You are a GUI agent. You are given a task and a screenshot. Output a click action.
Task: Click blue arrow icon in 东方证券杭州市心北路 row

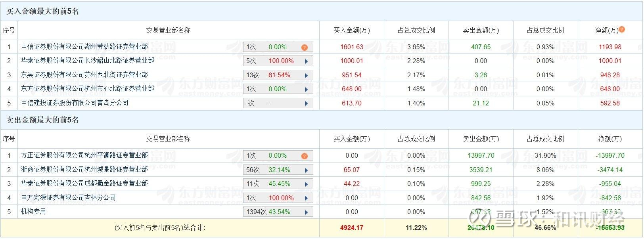306,90
